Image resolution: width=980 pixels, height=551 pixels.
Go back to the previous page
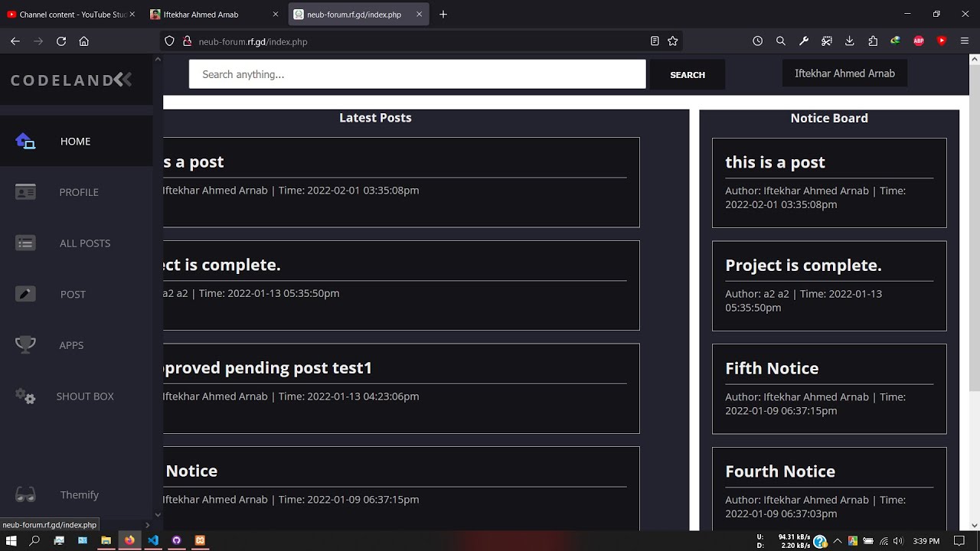pos(15,41)
